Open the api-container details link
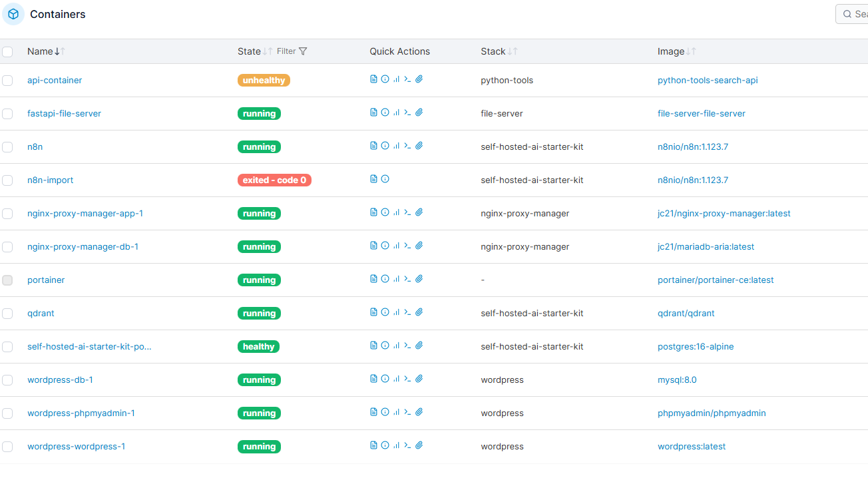Image resolution: width=868 pixels, height=502 pixels. [x=55, y=81]
